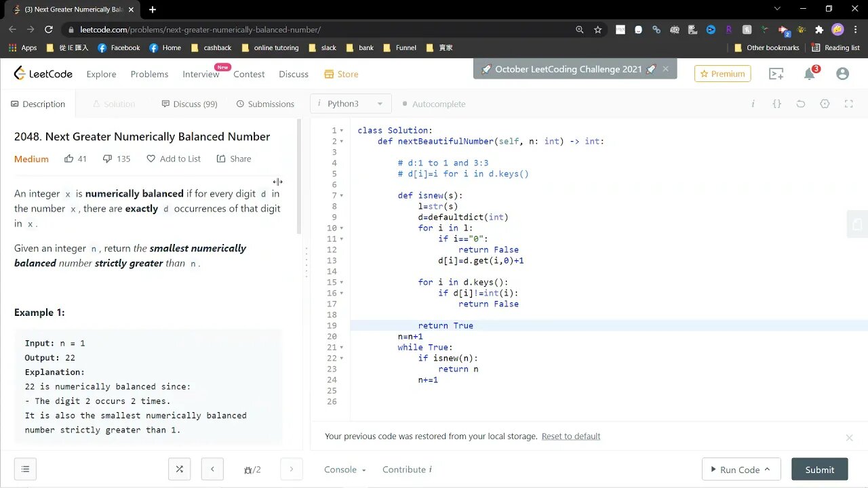This screenshot has height=488, width=868.
Task: Dislike the problem with thumbs-down icon
Action: click(x=107, y=159)
